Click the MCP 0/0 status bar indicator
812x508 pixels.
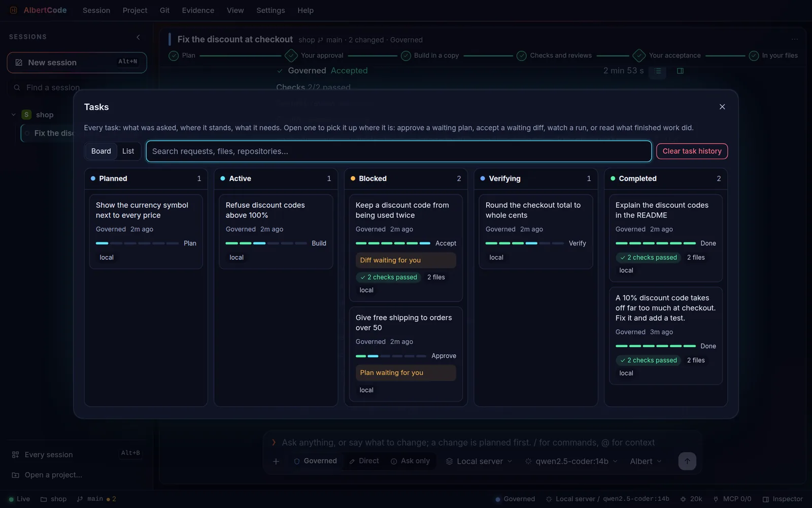(x=732, y=499)
